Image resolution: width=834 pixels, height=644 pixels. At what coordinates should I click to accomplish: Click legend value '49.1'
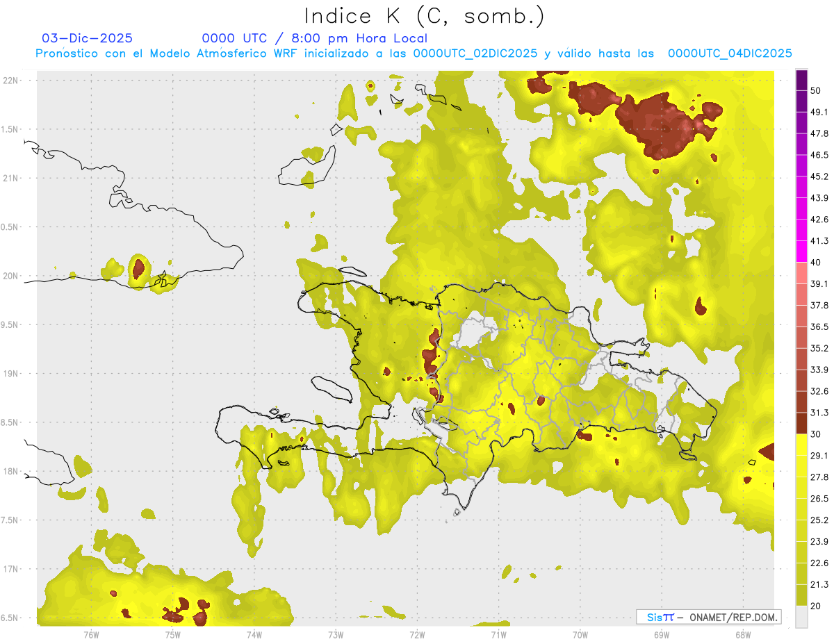pyautogui.click(x=819, y=112)
